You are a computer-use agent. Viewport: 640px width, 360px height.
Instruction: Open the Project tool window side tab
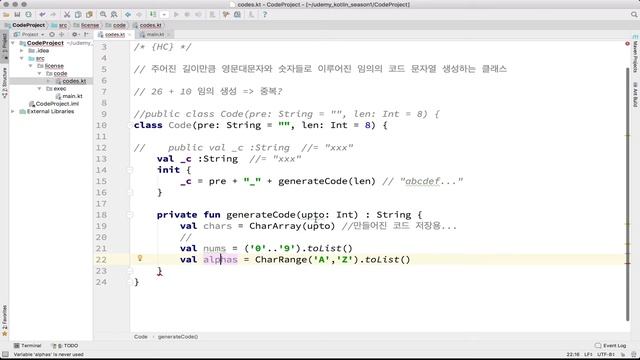[x=4, y=47]
